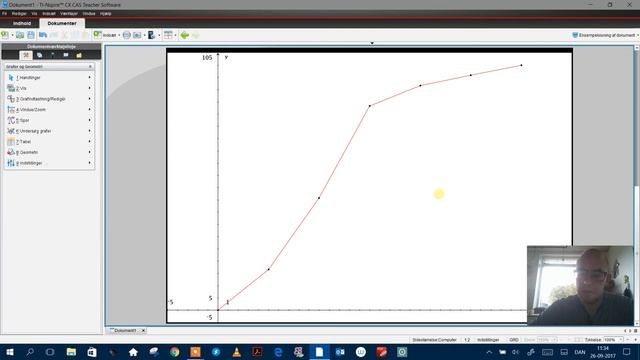
Task: Select the content explorer folder icon in toolbox
Action: click(79, 55)
